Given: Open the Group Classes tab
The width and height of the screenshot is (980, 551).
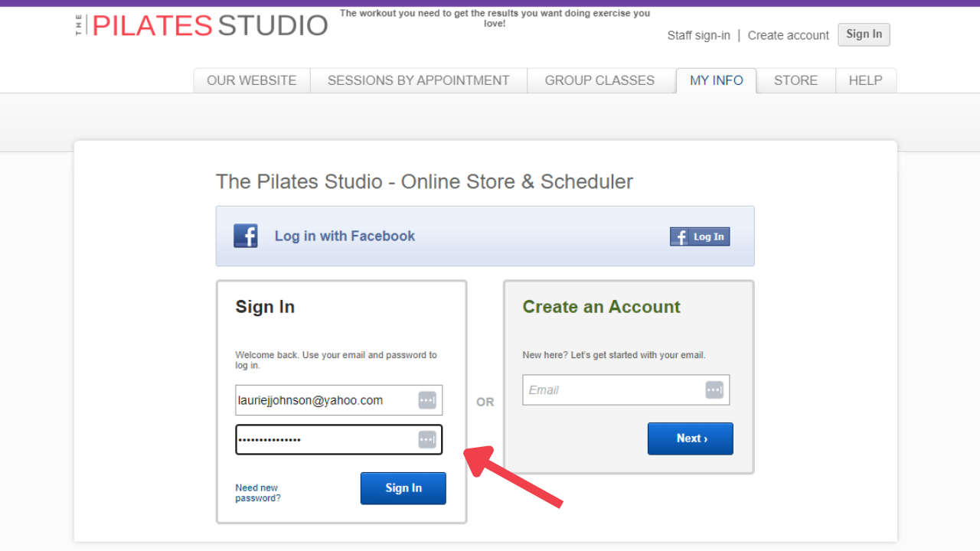Looking at the screenshot, I should point(599,80).
